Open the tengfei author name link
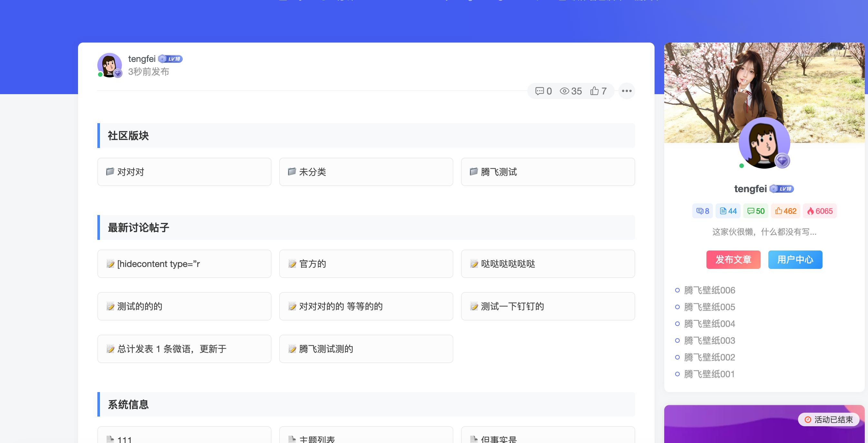 point(142,59)
